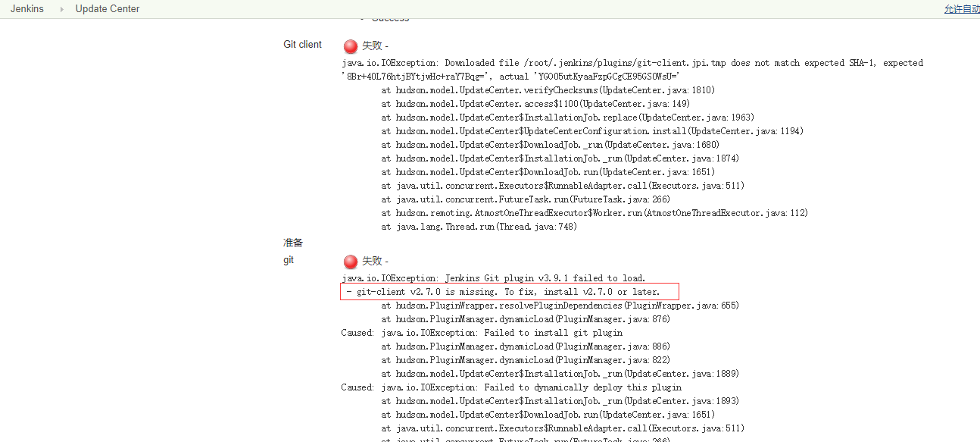
Task: Click the 允许自动 link at top right
Action: tap(962, 9)
